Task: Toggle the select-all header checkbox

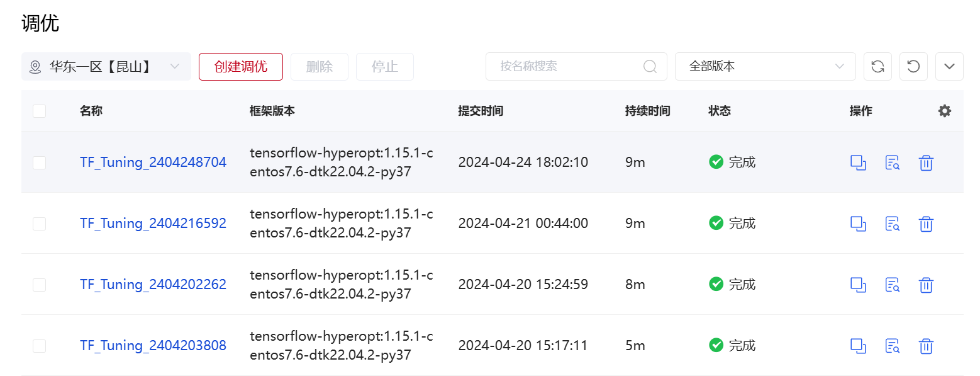Action: pyautogui.click(x=39, y=111)
